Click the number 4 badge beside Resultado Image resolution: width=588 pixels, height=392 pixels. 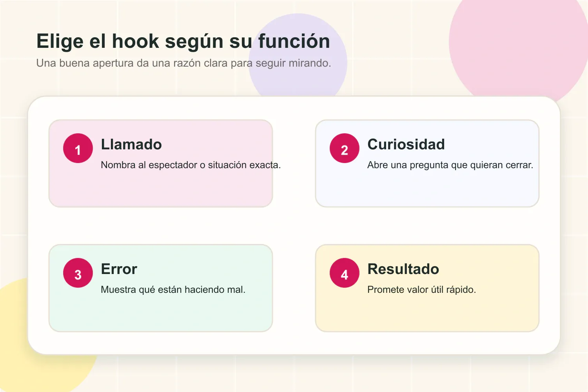[x=345, y=273]
